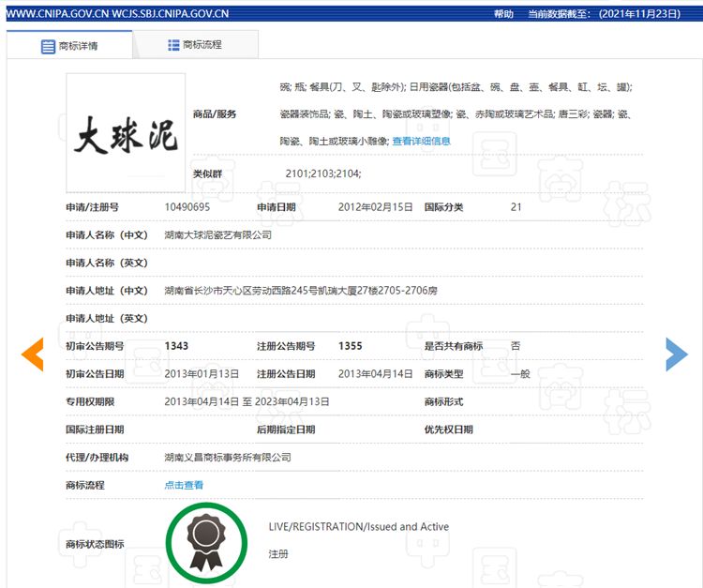Click agency name 湖南义昌商标事务所有限公司

227,457
